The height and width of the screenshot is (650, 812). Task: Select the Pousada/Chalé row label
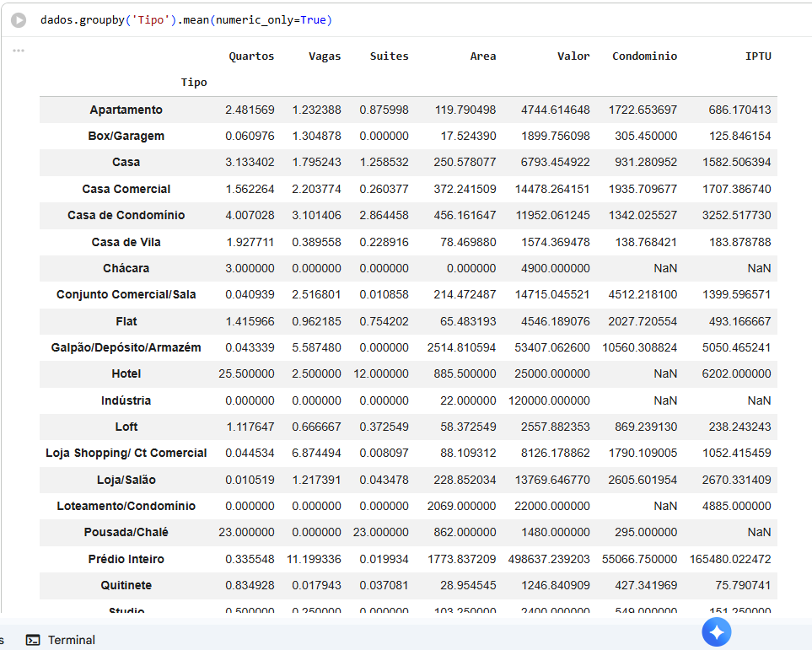pos(126,532)
